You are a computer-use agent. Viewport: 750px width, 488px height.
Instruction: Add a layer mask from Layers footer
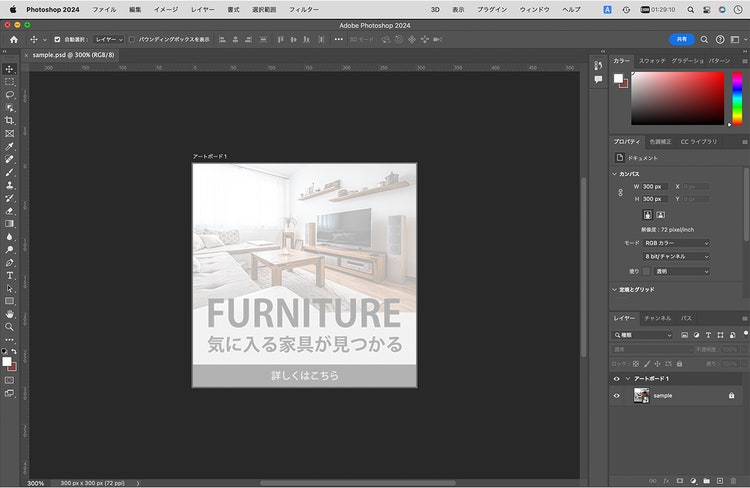680,481
